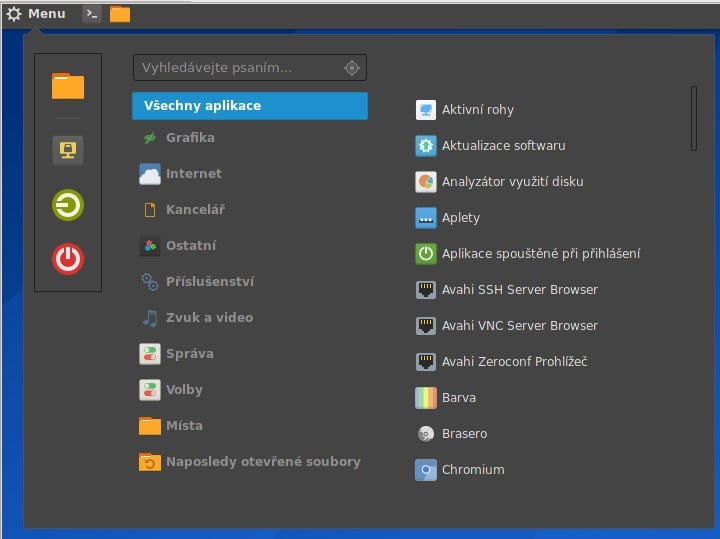Open Naposledy otevřené soubory category
Image resolution: width=720 pixels, height=539 pixels.
pyautogui.click(x=263, y=462)
